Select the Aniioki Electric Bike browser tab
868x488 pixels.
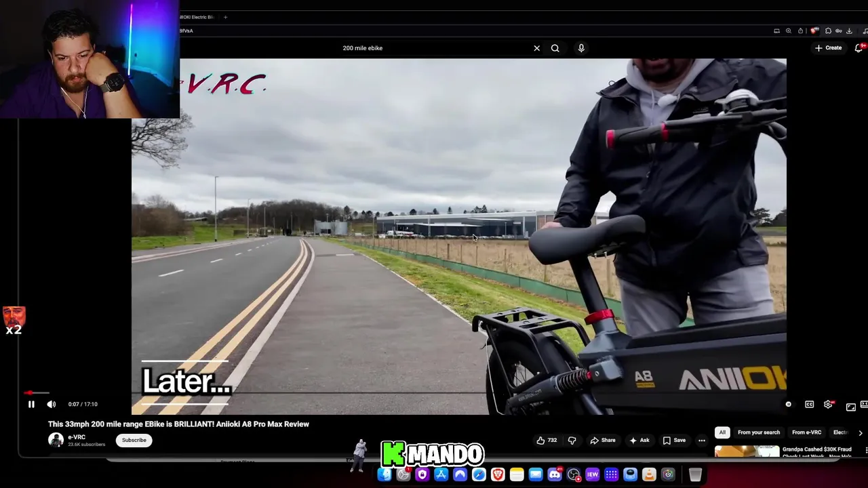[197, 17]
